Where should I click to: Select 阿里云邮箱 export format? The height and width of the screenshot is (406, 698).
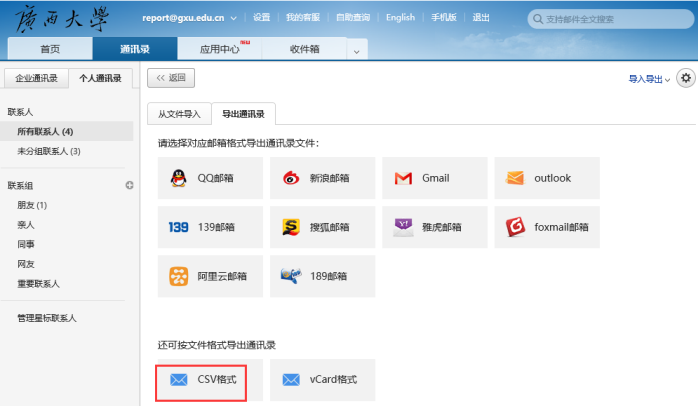point(210,276)
